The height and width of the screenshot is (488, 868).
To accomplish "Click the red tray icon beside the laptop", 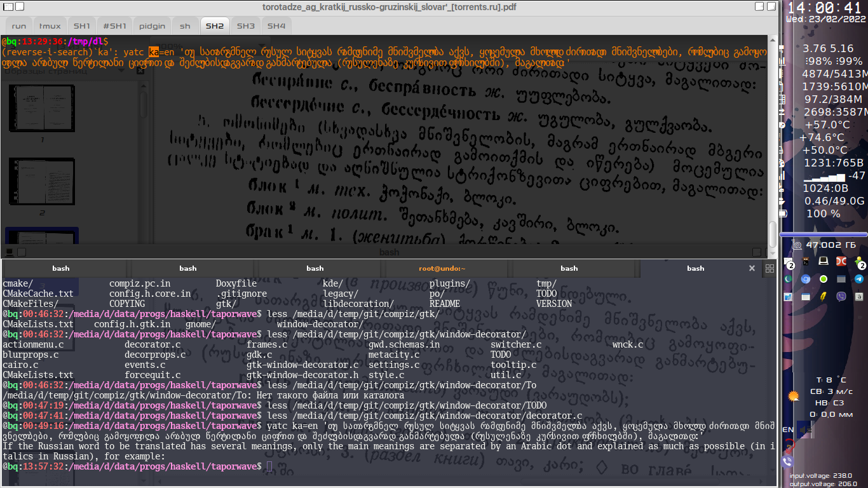I will pos(841,261).
